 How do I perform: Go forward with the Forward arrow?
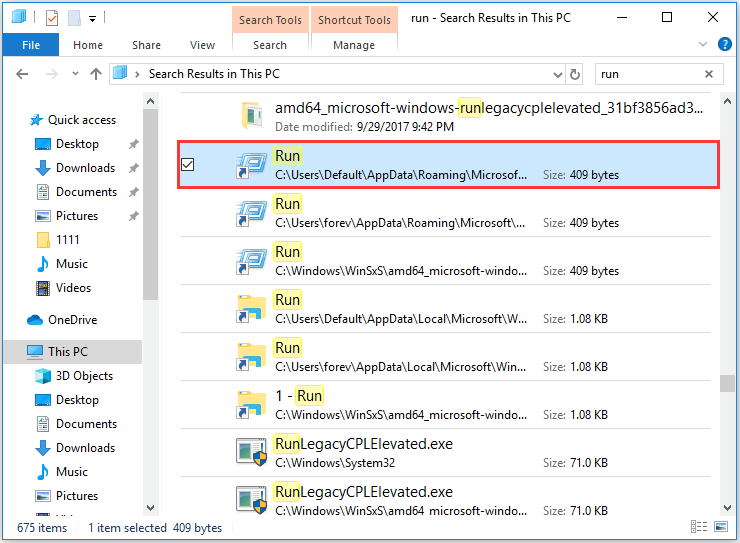coord(51,74)
